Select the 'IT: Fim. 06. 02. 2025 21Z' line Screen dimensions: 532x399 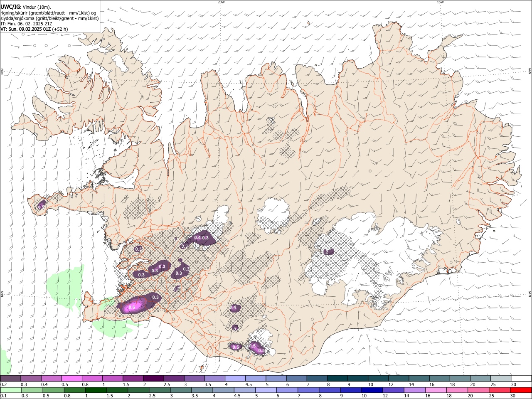(26, 24)
